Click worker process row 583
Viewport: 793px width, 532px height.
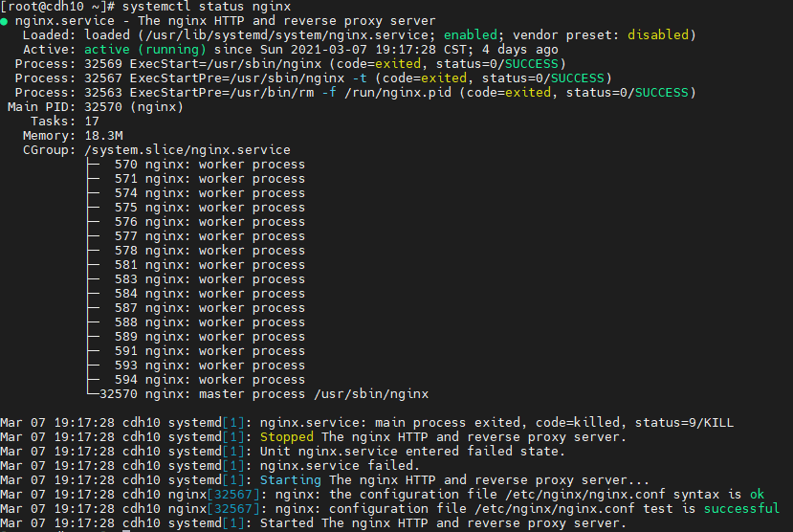click(196, 279)
